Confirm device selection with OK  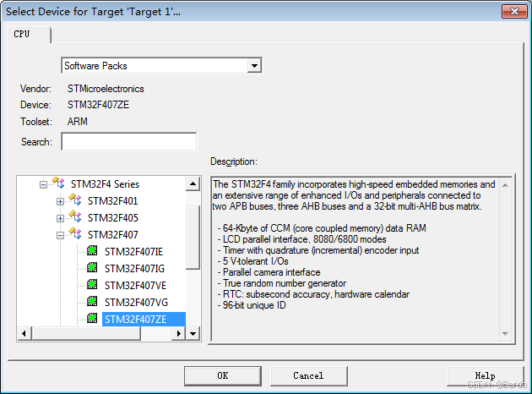tap(223, 375)
